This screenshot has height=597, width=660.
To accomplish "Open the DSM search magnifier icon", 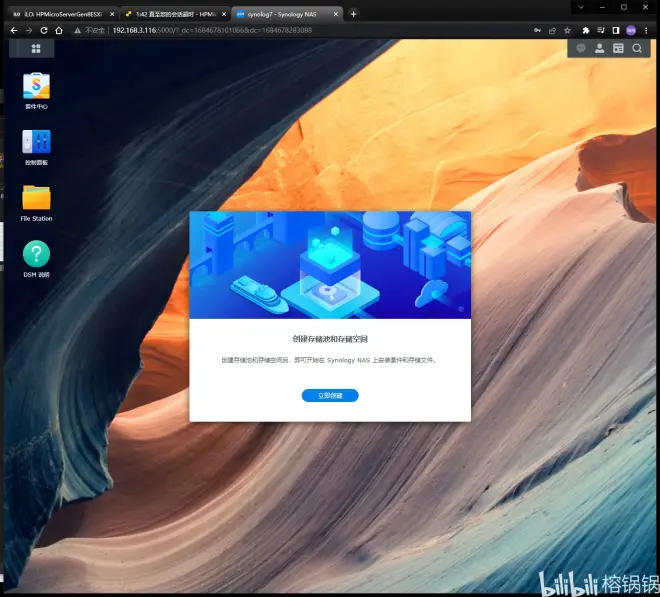I will coord(637,48).
